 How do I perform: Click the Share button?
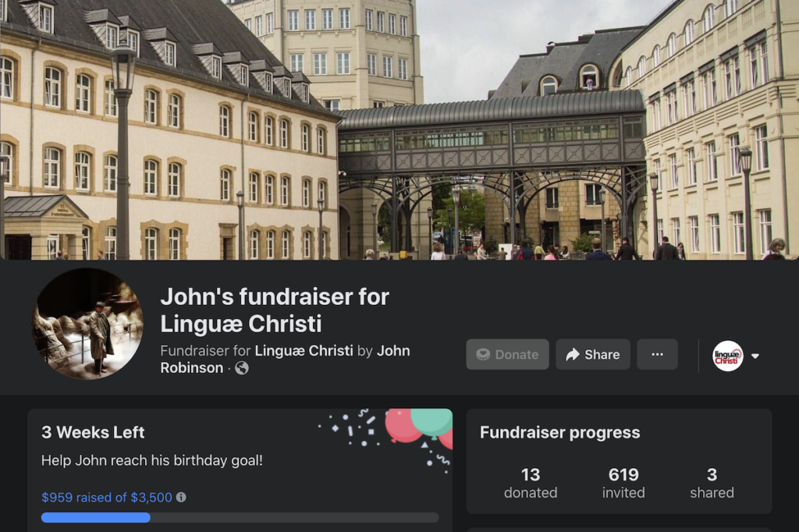point(593,354)
